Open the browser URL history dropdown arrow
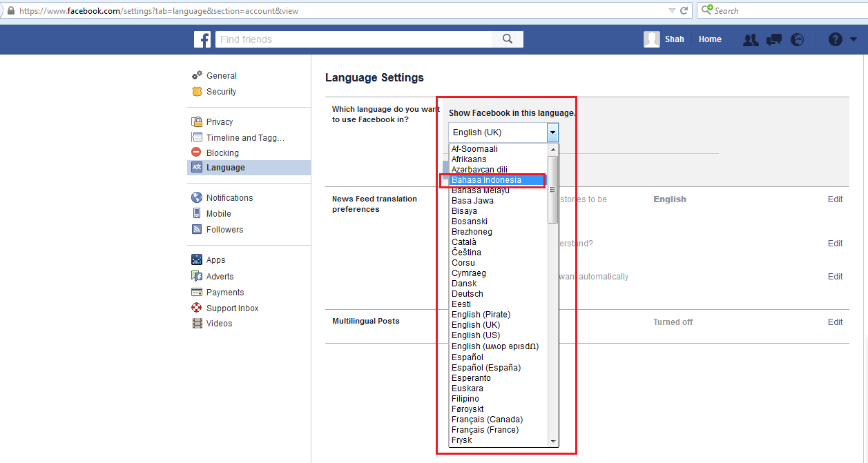This screenshot has width=868, height=463. [672, 11]
